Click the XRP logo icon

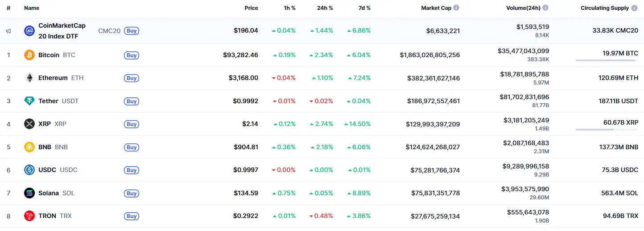point(29,124)
